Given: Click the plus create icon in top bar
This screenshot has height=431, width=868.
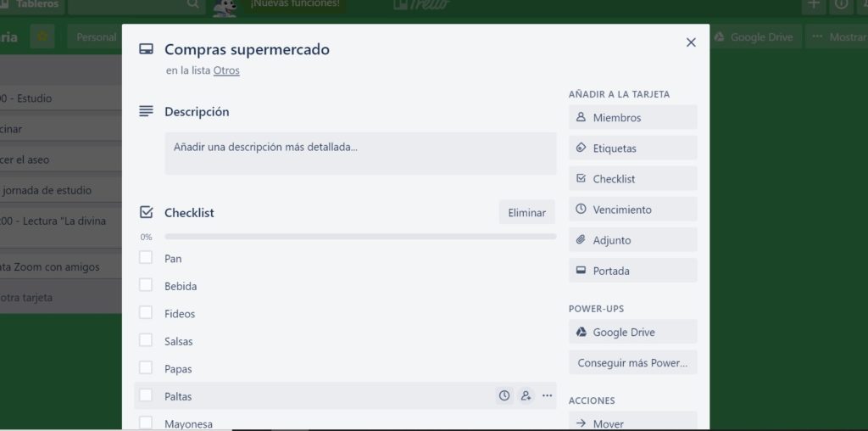Looking at the screenshot, I should click(814, 5).
